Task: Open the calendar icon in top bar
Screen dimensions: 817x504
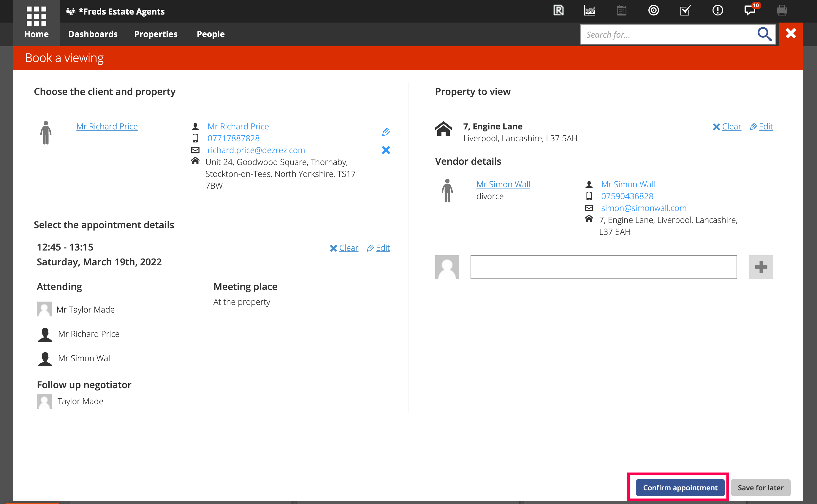Action: [621, 10]
